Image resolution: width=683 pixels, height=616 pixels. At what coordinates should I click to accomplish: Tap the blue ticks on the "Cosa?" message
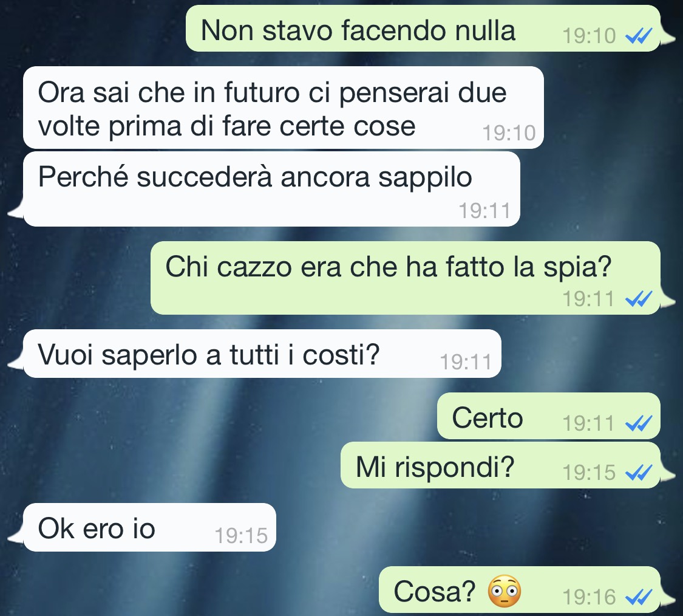639,597
